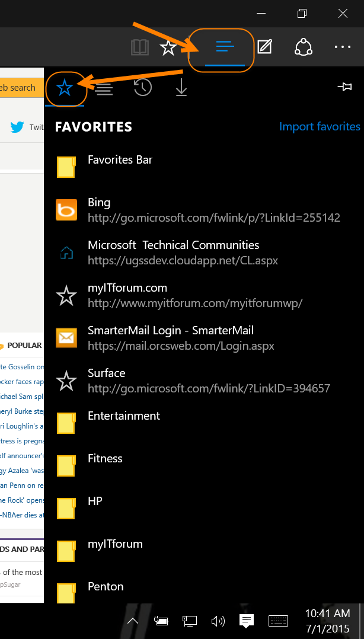
Task: Click the Import favorites link
Action: [320, 126]
